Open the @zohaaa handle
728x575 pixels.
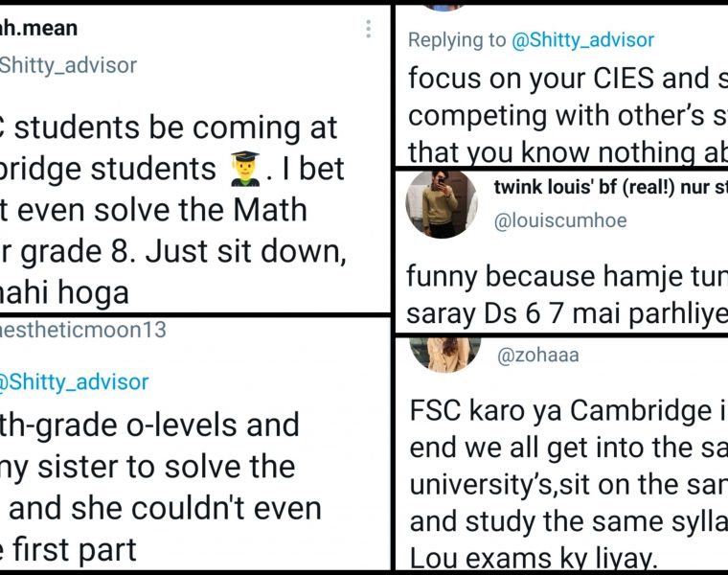537,356
